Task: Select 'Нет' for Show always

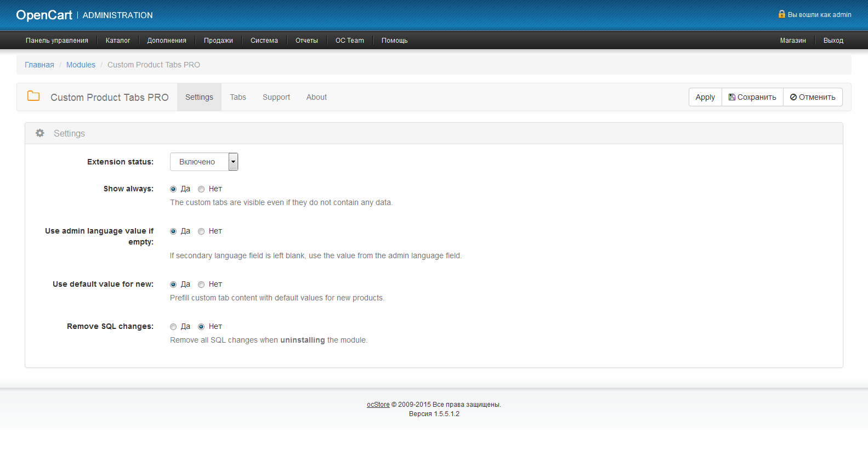Action: pos(201,189)
